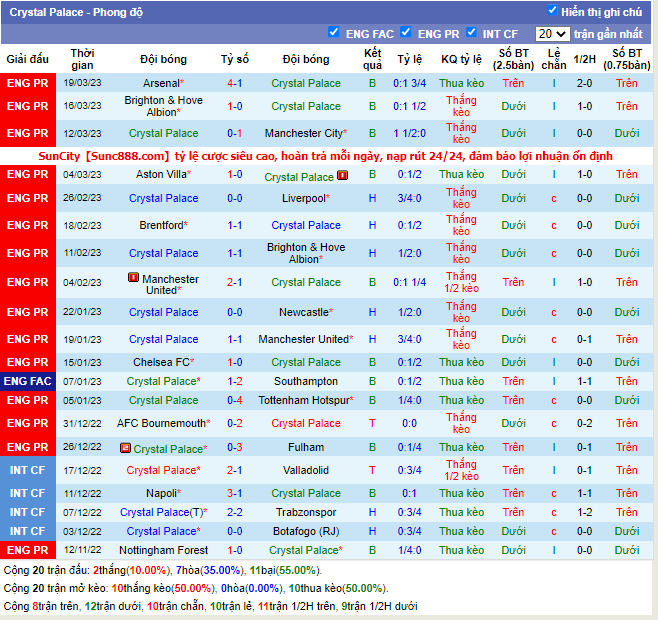Image resolution: width=658 pixels, height=620 pixels.
Task: Toggle the ENG FAC filter checkbox
Action: pyautogui.click(x=334, y=32)
